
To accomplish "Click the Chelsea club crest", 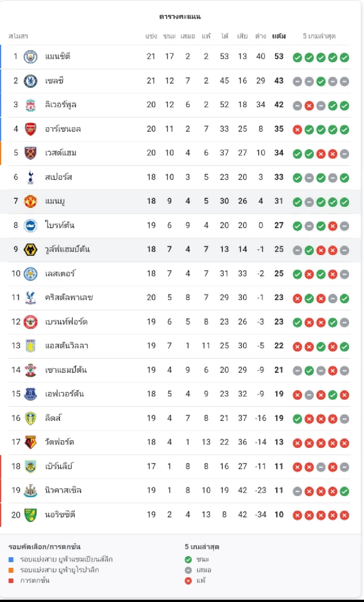I will (x=30, y=81).
